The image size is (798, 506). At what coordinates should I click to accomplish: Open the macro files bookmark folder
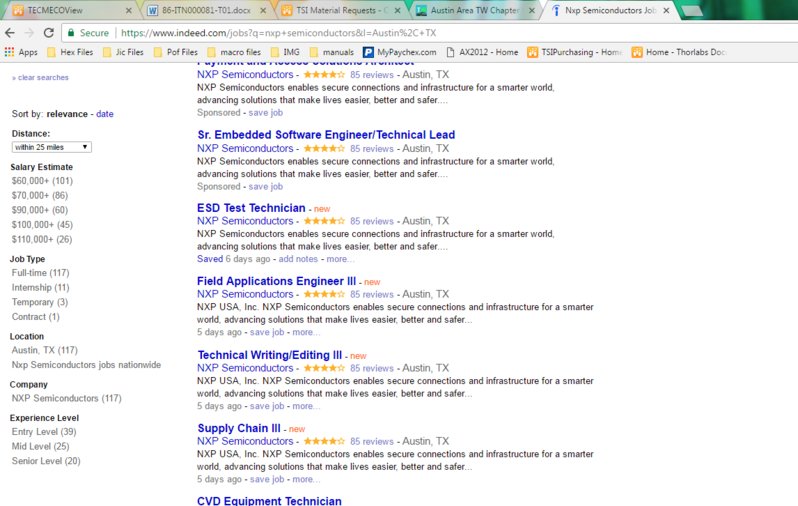234,52
